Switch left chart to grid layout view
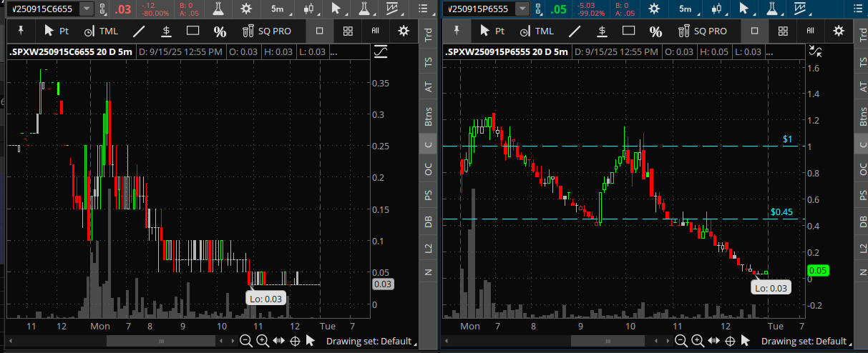The image size is (868, 353). pyautogui.click(x=348, y=31)
